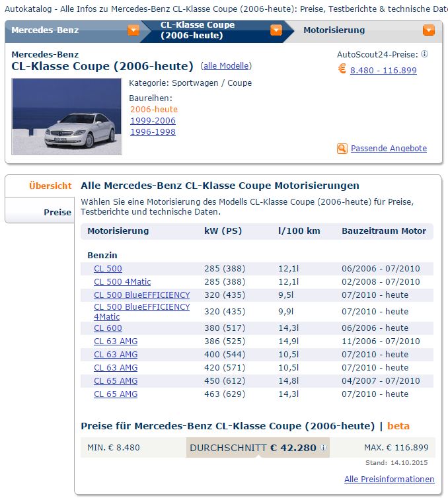This screenshot has width=448, height=498.
Task: Click the Euro icon beside the price range
Action: coord(342,69)
